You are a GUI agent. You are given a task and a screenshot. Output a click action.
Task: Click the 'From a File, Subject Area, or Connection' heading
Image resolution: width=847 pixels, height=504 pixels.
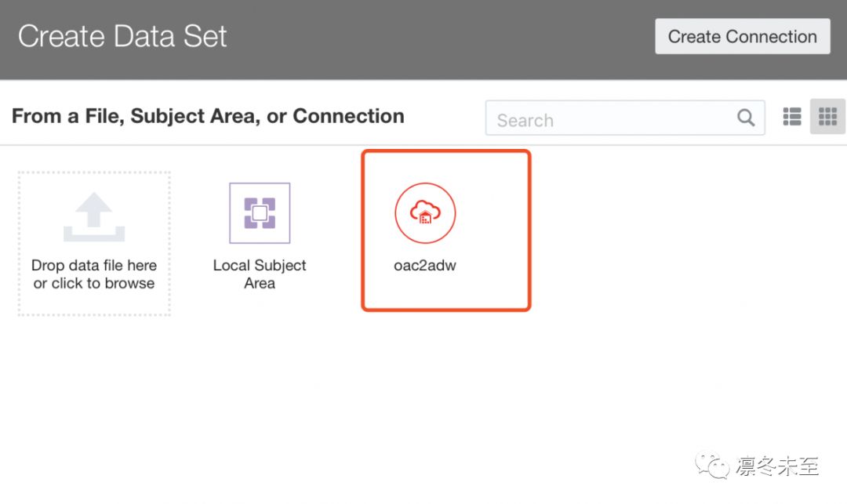tap(208, 116)
